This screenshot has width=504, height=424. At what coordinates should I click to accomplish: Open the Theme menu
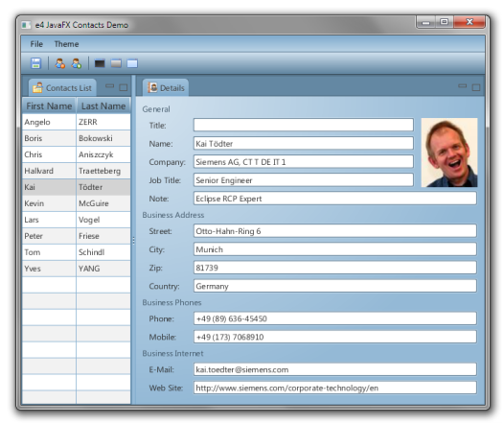click(66, 44)
